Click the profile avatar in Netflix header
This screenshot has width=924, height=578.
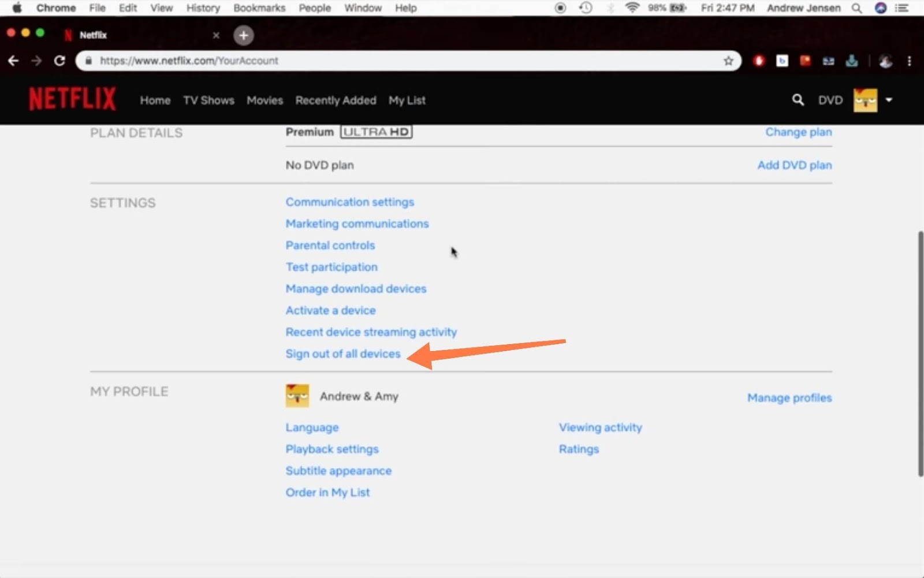(x=865, y=100)
